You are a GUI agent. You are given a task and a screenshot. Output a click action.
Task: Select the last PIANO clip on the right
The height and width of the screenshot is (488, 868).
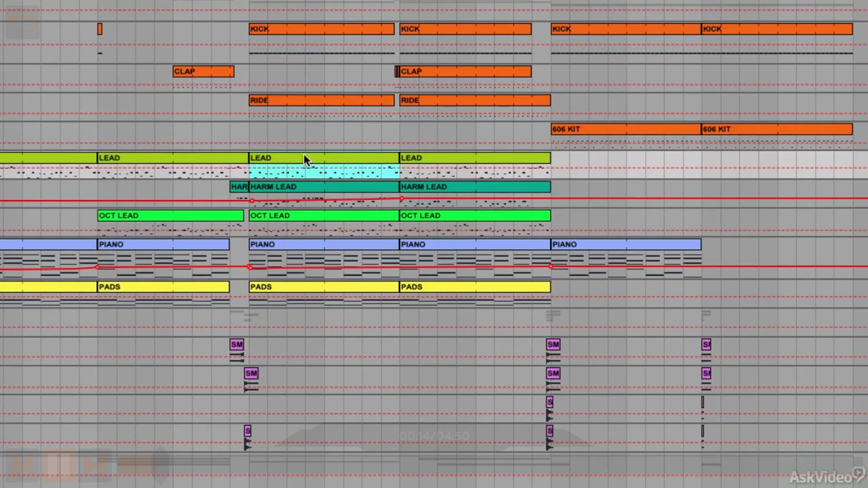pos(626,244)
